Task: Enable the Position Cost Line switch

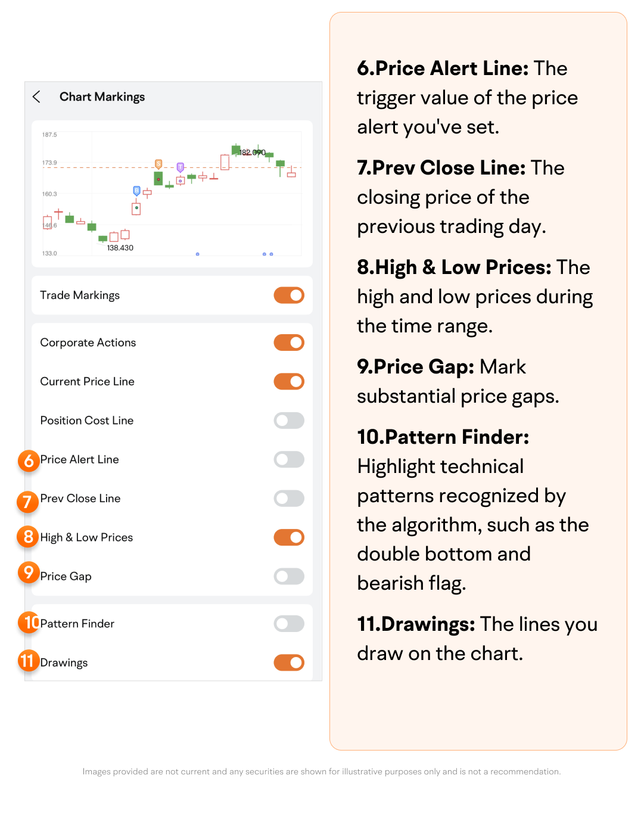Action: (x=289, y=421)
